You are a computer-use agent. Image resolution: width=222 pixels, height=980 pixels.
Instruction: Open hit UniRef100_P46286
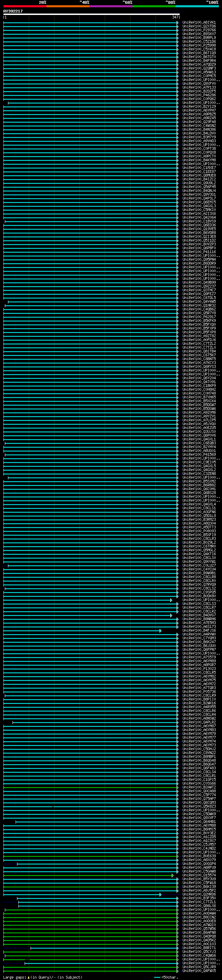coord(199,95)
